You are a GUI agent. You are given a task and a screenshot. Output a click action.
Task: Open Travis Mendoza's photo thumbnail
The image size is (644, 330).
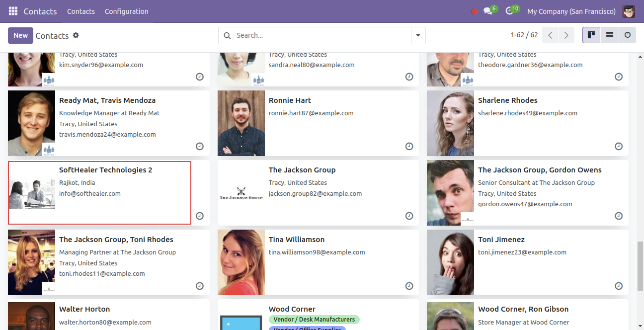tap(31, 123)
